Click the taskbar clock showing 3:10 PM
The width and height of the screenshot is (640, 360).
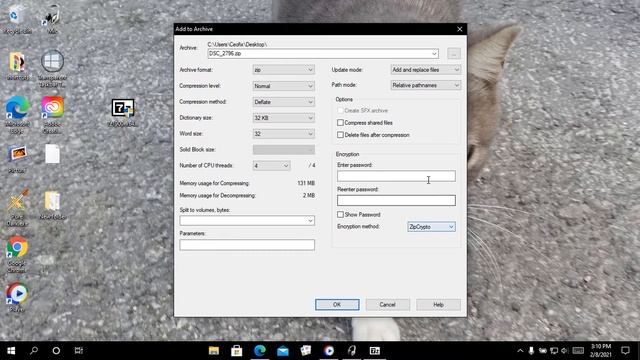[600, 351]
